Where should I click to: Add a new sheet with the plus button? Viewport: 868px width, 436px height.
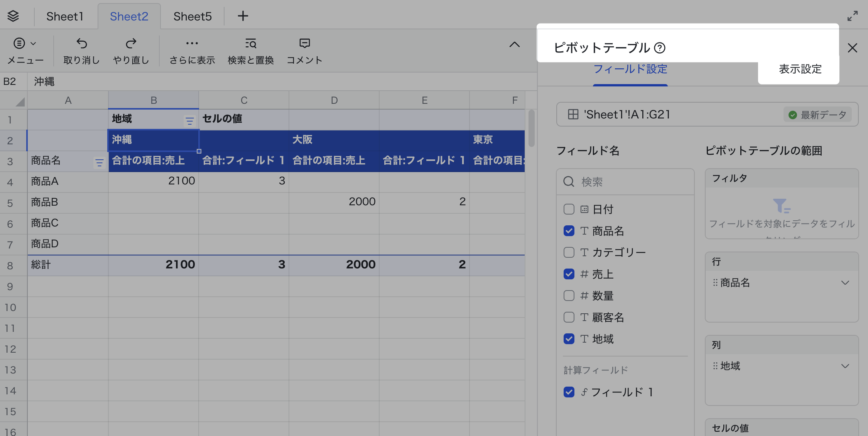click(243, 16)
